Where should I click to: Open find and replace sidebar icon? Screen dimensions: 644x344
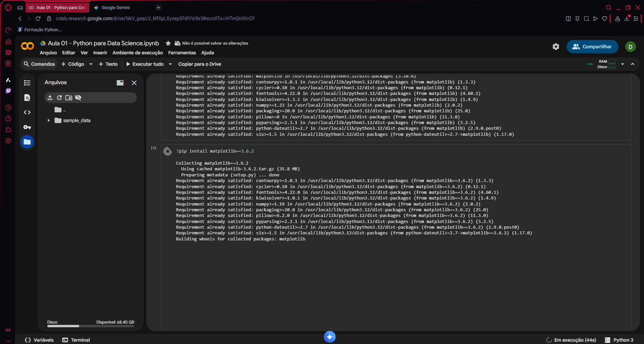coord(27,98)
